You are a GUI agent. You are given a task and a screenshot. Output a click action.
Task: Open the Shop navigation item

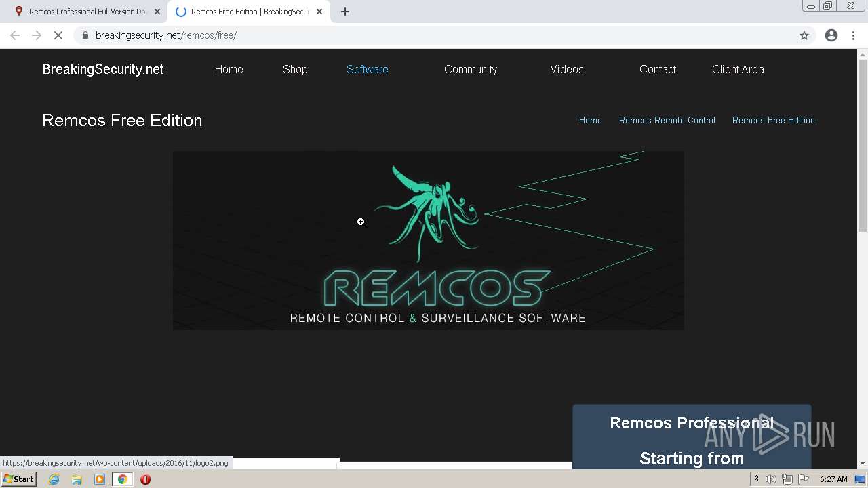(295, 69)
